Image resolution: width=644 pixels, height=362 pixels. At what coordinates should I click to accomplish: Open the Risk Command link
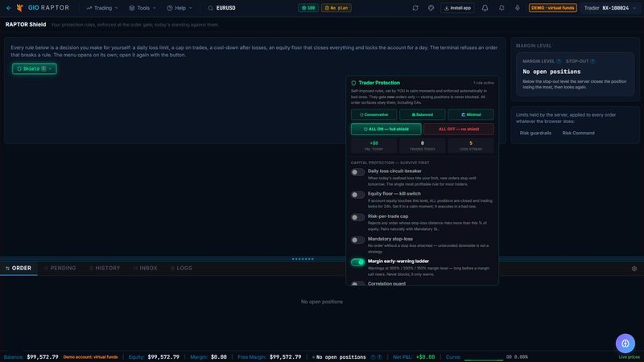coord(578,133)
